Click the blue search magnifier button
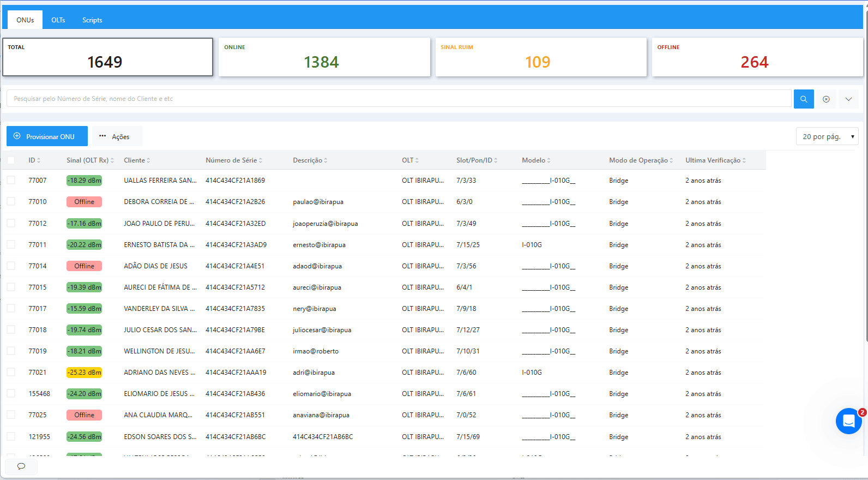Viewport: 868px width, 480px height. (803, 99)
